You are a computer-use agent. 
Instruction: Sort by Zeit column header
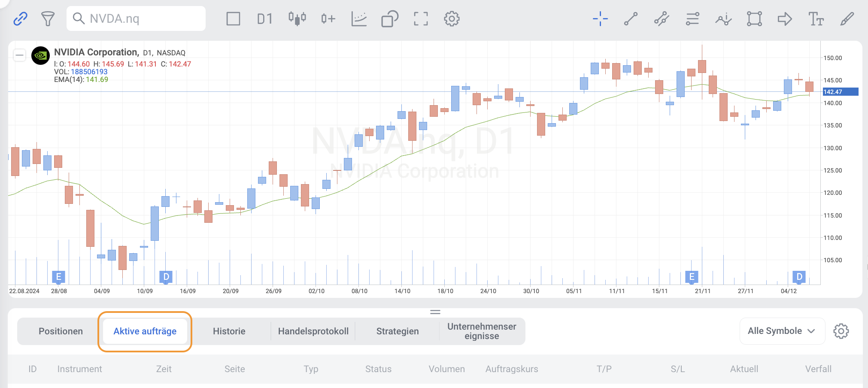[164, 369]
